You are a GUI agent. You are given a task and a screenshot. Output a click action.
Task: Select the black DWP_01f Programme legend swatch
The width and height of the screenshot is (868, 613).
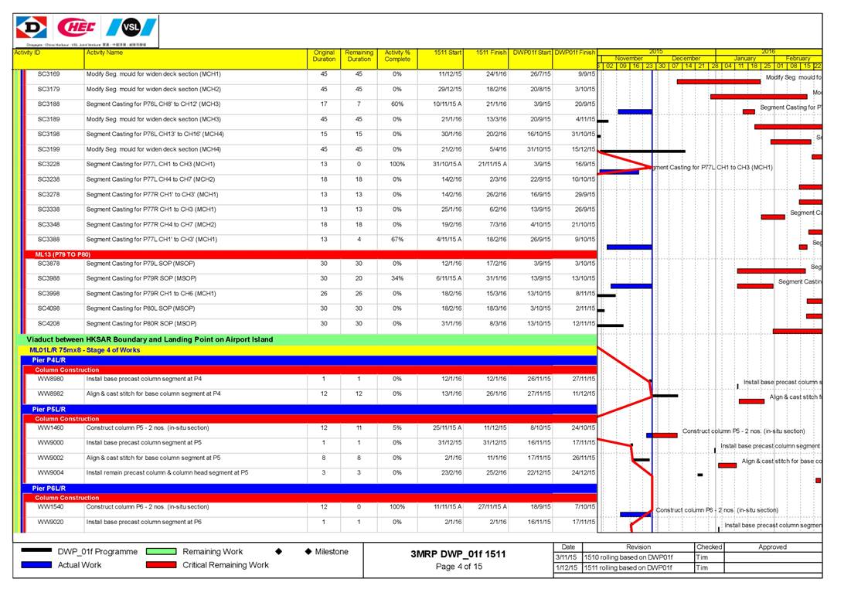(36, 551)
